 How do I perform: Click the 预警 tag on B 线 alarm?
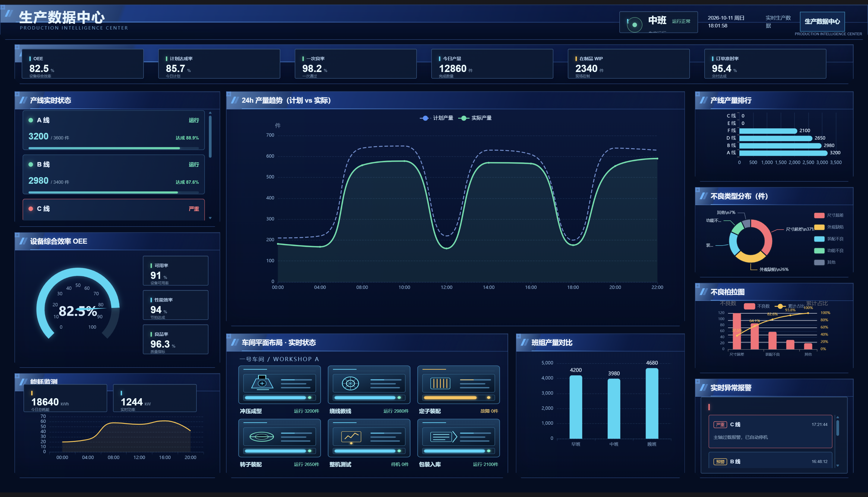point(720,461)
